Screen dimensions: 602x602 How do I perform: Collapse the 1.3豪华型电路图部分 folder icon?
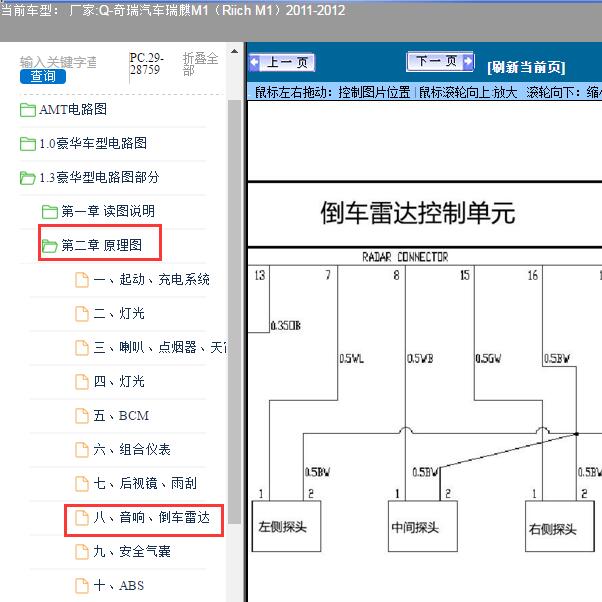(x=28, y=178)
